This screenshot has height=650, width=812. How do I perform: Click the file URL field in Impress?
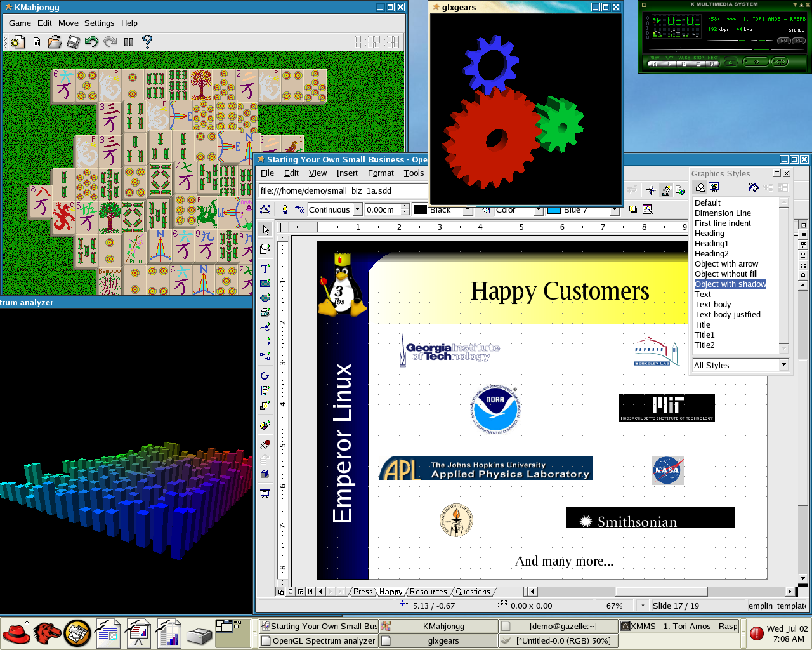pos(343,190)
